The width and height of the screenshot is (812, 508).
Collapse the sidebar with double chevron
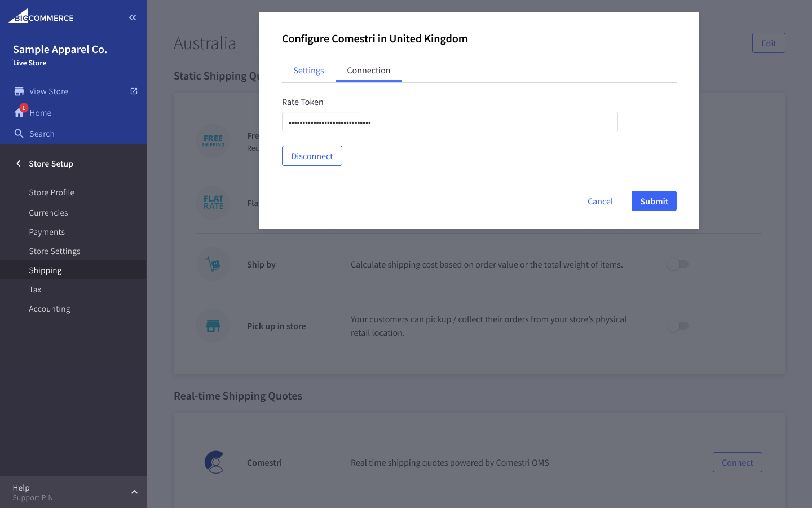(133, 17)
